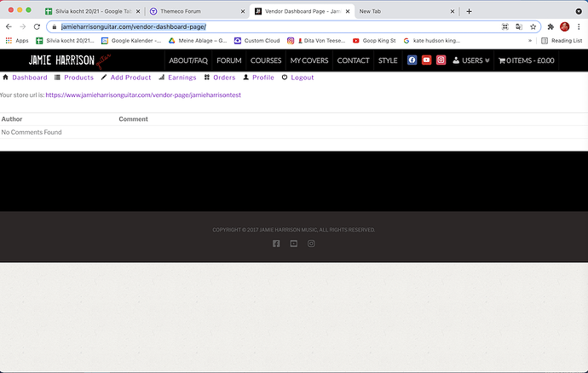Image resolution: width=588 pixels, height=373 pixels.
Task: Click the translate page icon in address bar
Action: tap(519, 26)
